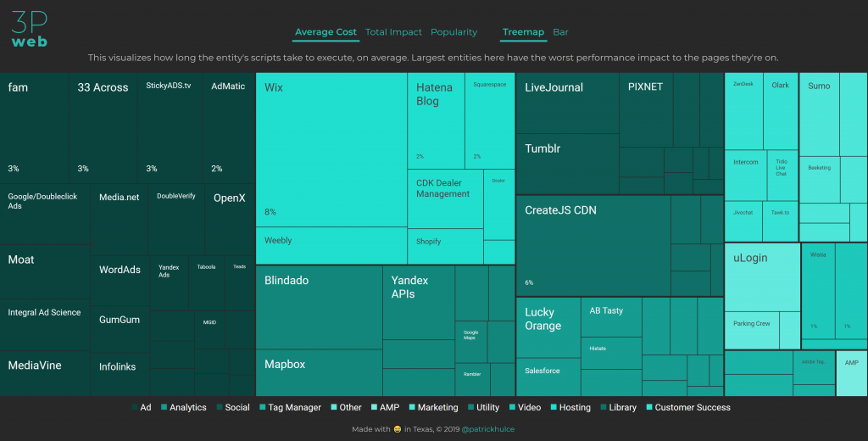This screenshot has width=868, height=441.
Task: Click the Tumblr treemap cell
Action: (567, 164)
